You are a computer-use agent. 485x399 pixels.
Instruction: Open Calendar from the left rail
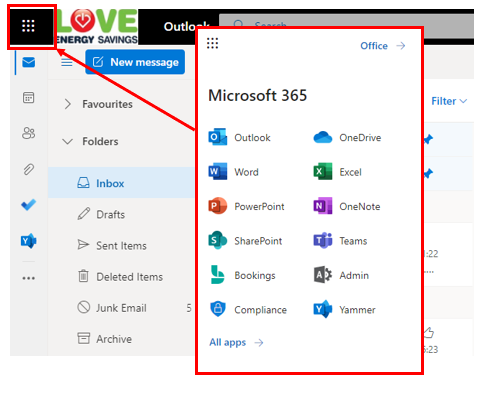[x=29, y=98]
